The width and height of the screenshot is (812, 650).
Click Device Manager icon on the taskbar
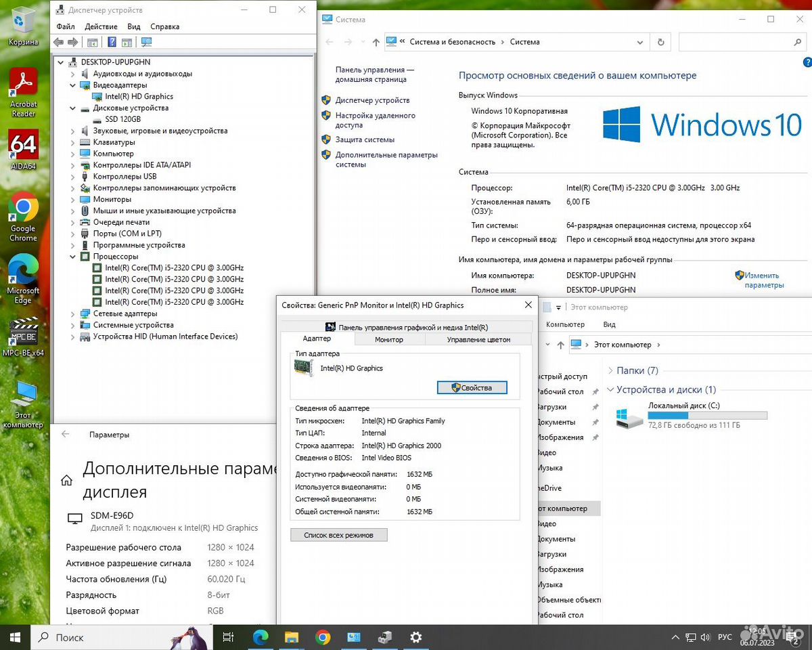tap(385, 637)
